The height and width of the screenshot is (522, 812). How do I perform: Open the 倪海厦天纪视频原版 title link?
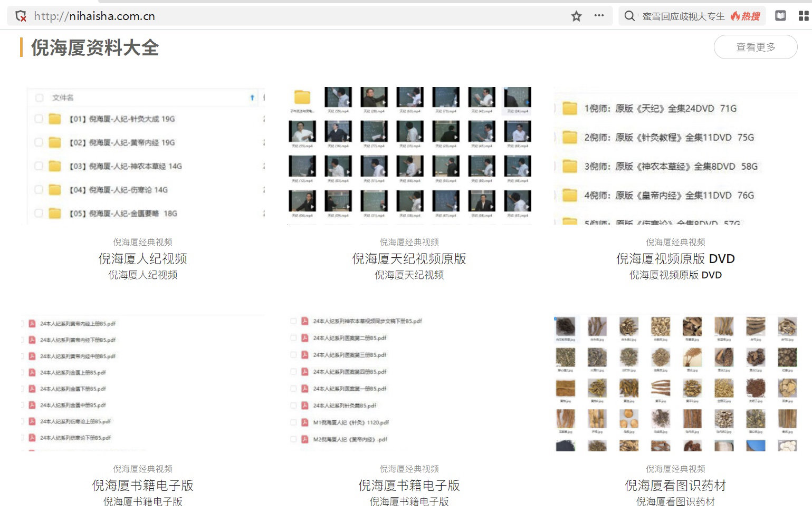[x=409, y=259]
